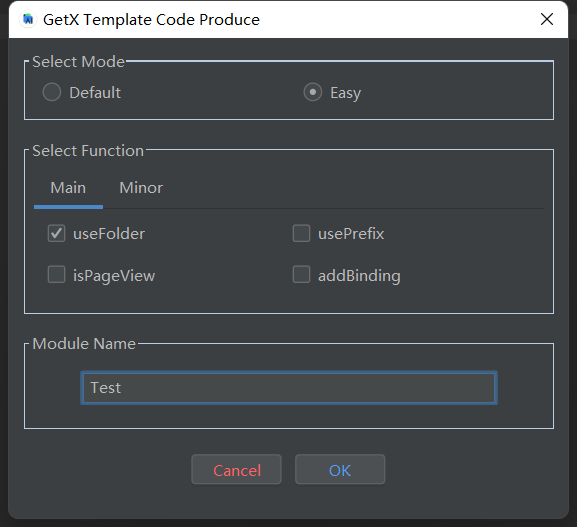
Task: Focus the Module Name text field
Action: point(289,388)
